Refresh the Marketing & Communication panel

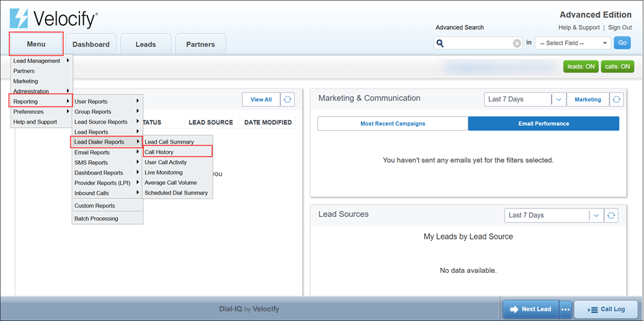pyautogui.click(x=616, y=100)
